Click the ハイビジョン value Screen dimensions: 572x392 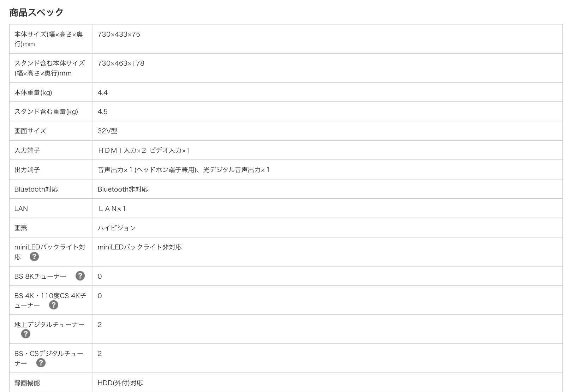pyautogui.click(x=117, y=228)
